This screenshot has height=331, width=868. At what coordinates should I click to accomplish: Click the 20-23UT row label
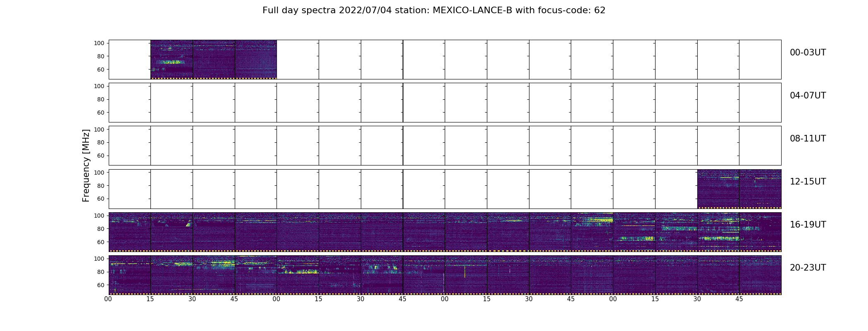[808, 268]
